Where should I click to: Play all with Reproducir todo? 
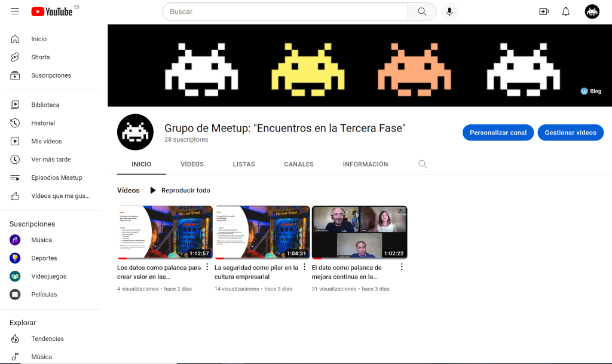click(x=180, y=191)
